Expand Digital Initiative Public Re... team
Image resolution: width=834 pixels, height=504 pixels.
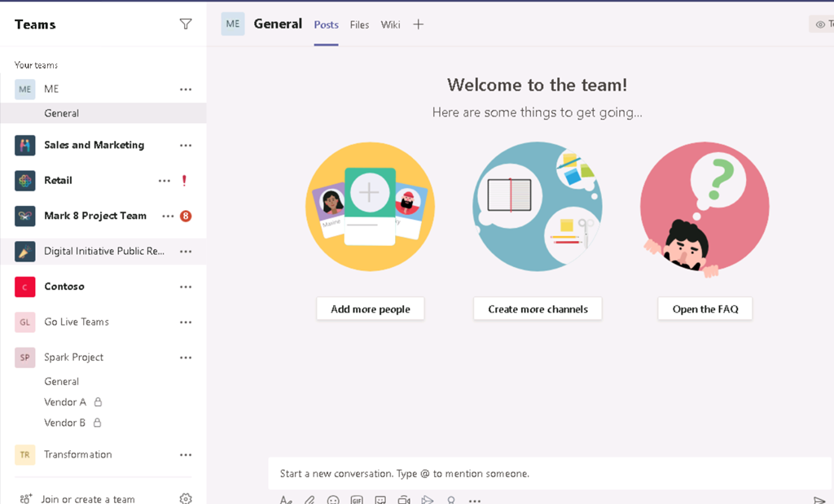(104, 251)
